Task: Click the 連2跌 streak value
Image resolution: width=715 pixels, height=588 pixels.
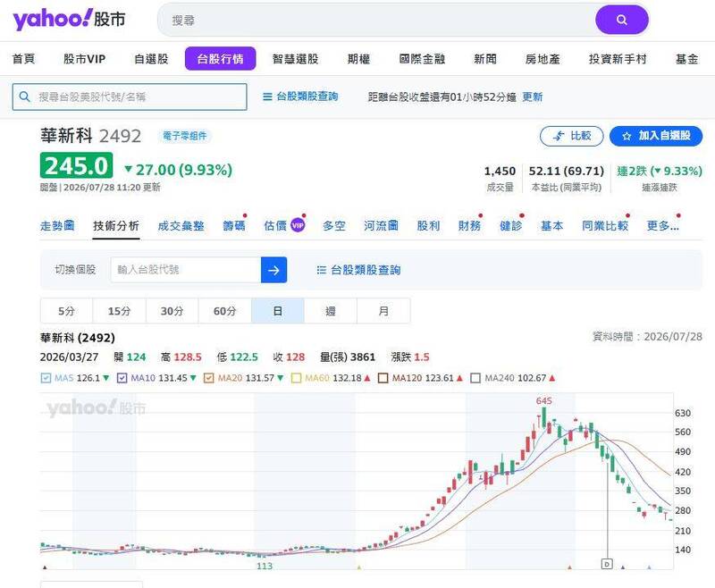Action: click(x=660, y=171)
